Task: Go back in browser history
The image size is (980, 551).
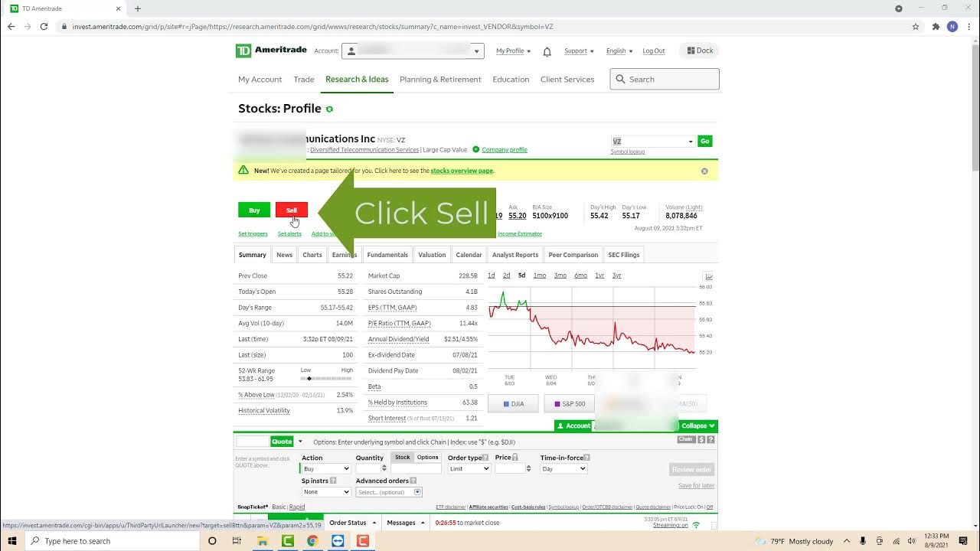Action: 11,26
